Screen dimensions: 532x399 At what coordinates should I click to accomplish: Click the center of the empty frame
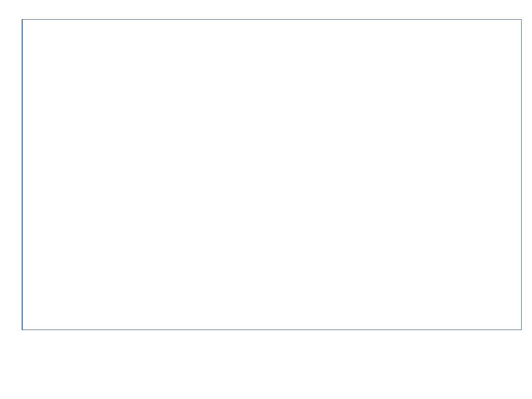(x=272, y=174)
